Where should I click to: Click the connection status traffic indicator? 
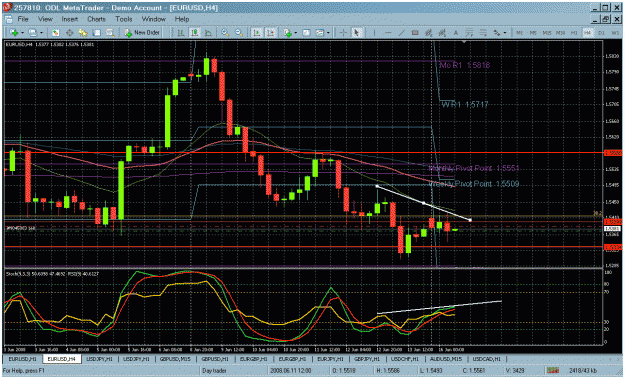pos(552,371)
